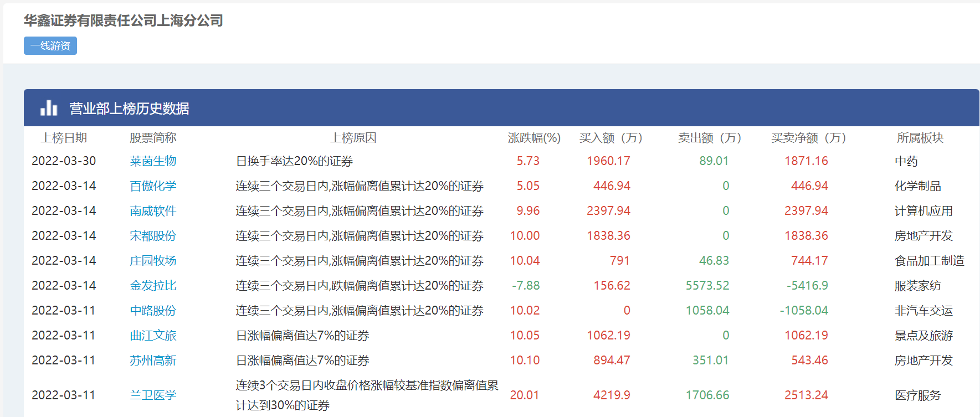The image size is (980, 417).
Task: Open the 兰卫医学 stock link
Action: 153,395
